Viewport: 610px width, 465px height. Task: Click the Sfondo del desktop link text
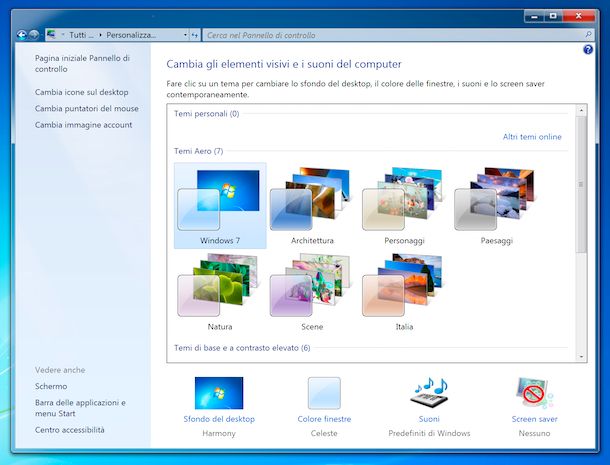pos(219,419)
